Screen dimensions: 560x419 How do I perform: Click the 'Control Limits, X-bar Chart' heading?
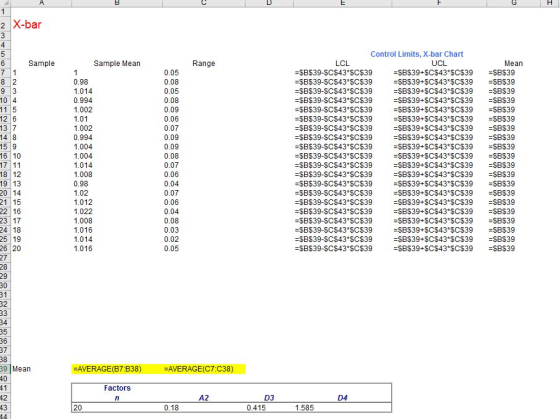(x=417, y=54)
